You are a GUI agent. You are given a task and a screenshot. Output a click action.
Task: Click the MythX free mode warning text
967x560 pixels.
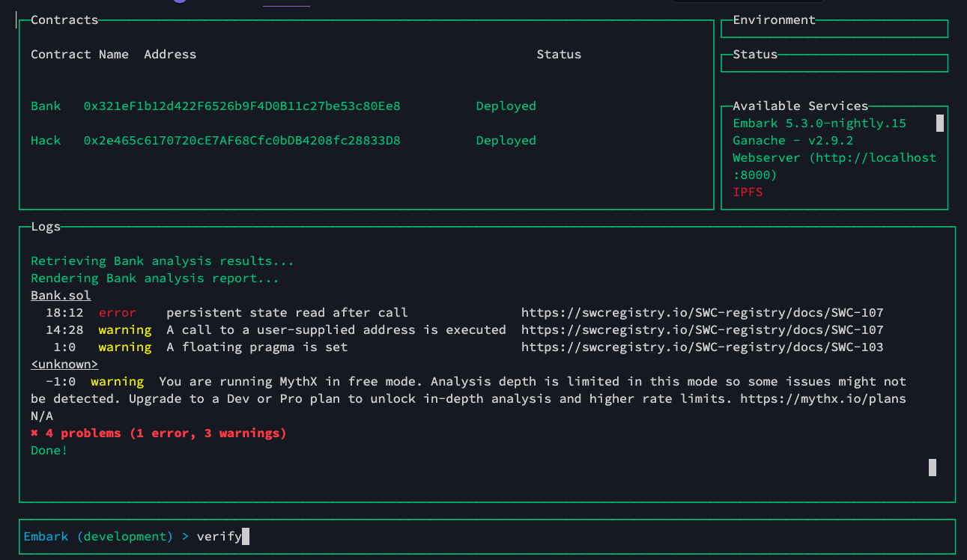tap(468, 389)
